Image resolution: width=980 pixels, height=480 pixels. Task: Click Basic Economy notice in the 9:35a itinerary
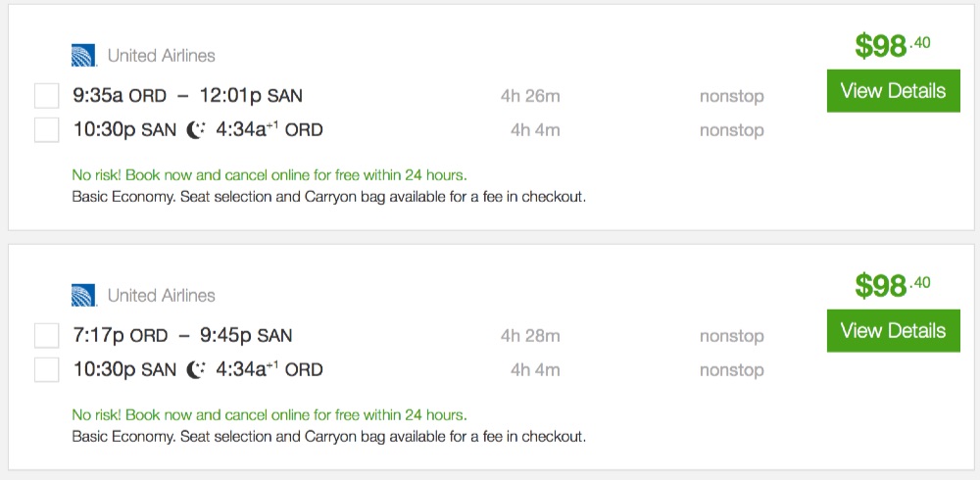click(328, 197)
